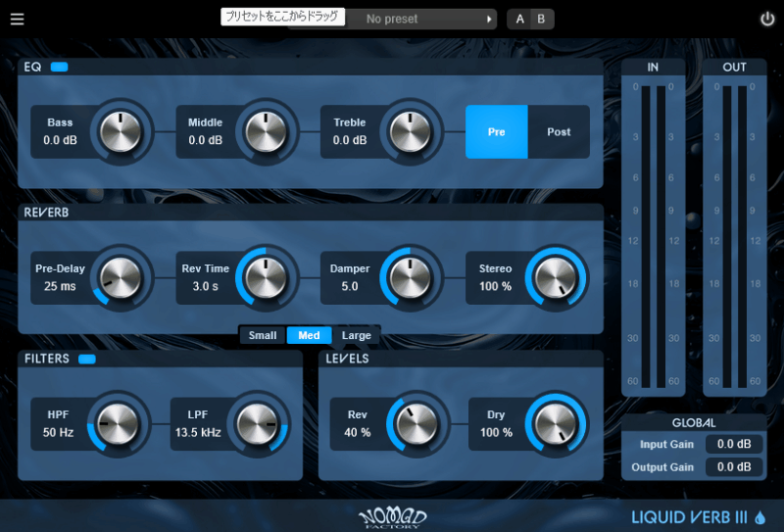Click the Rev Time knob

[266, 278]
